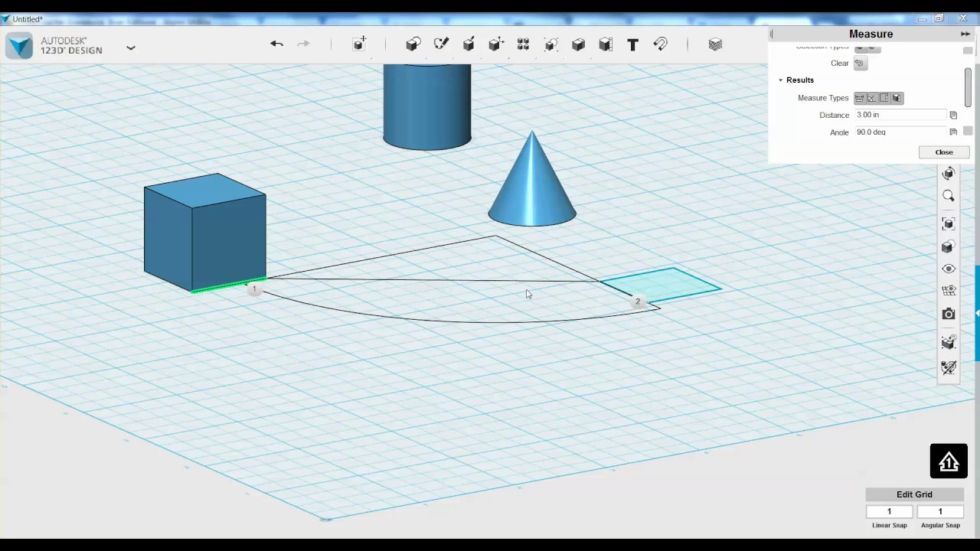
Task: Open the Transform tool
Action: click(359, 44)
